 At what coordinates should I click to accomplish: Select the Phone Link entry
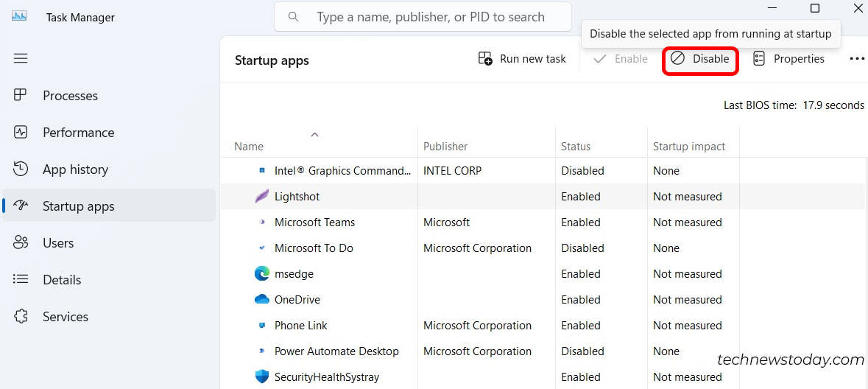301,326
